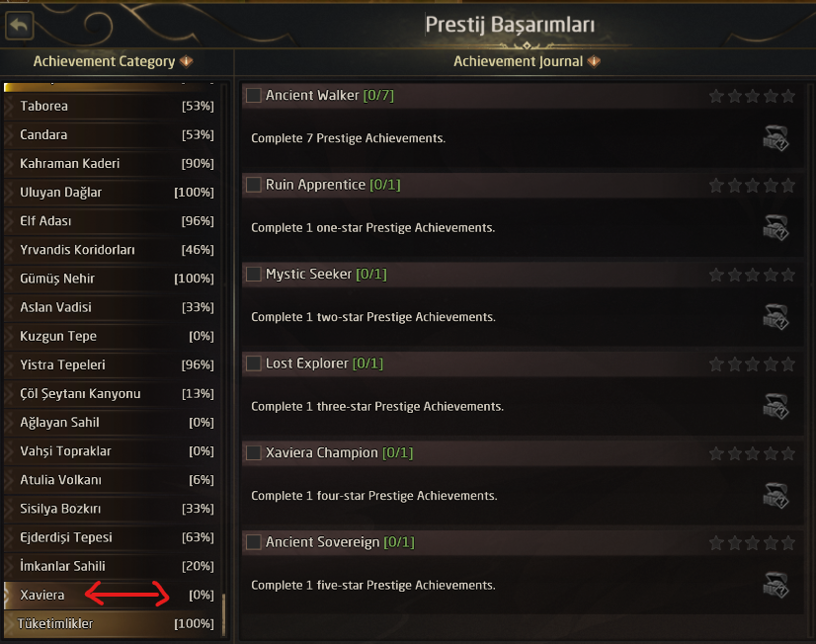This screenshot has height=644, width=816.
Task: Claim the Mystic Seeker reward chest
Action: tap(775, 317)
